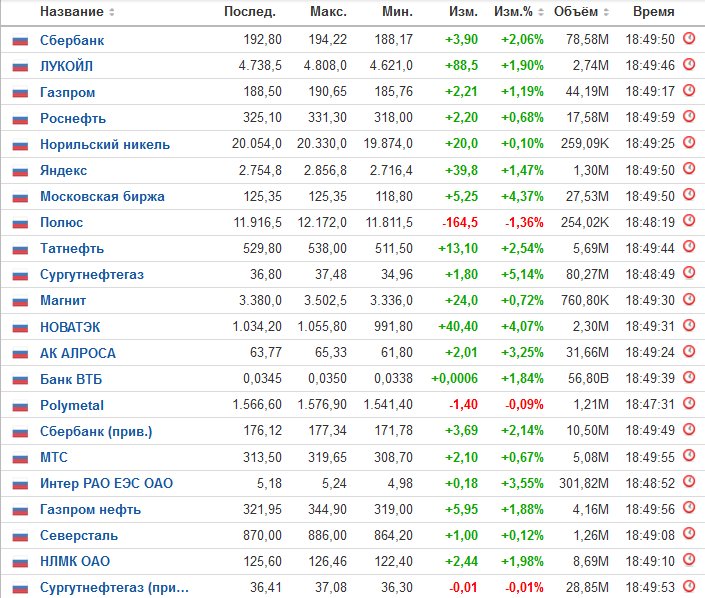The height and width of the screenshot is (598, 705).
Task: Select the volume value 301,82M
Action: pyautogui.click(x=584, y=483)
